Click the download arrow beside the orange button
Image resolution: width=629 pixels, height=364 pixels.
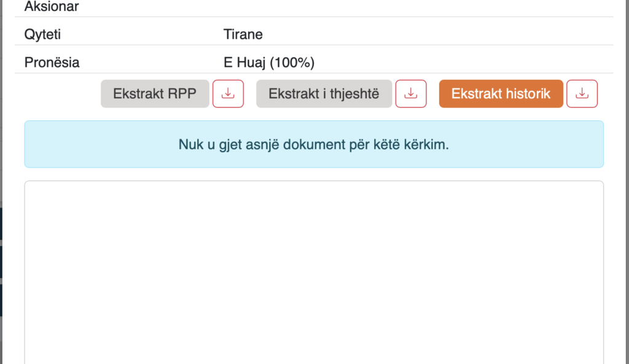click(x=582, y=94)
